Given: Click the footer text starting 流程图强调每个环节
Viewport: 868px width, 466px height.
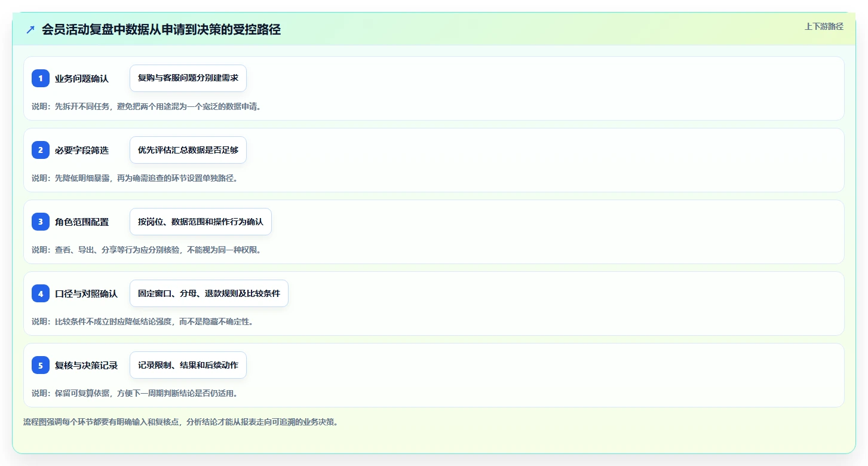Looking at the screenshot, I should [181, 422].
